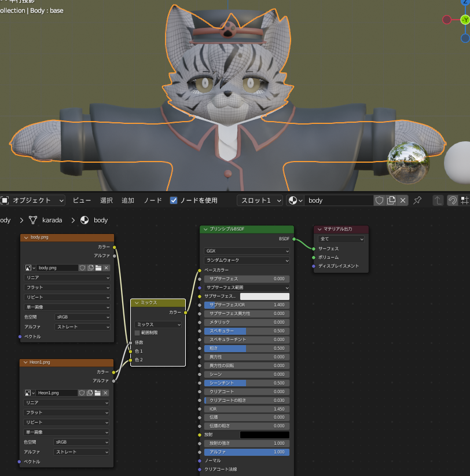Click the 粗さ roughness slider

247,348
